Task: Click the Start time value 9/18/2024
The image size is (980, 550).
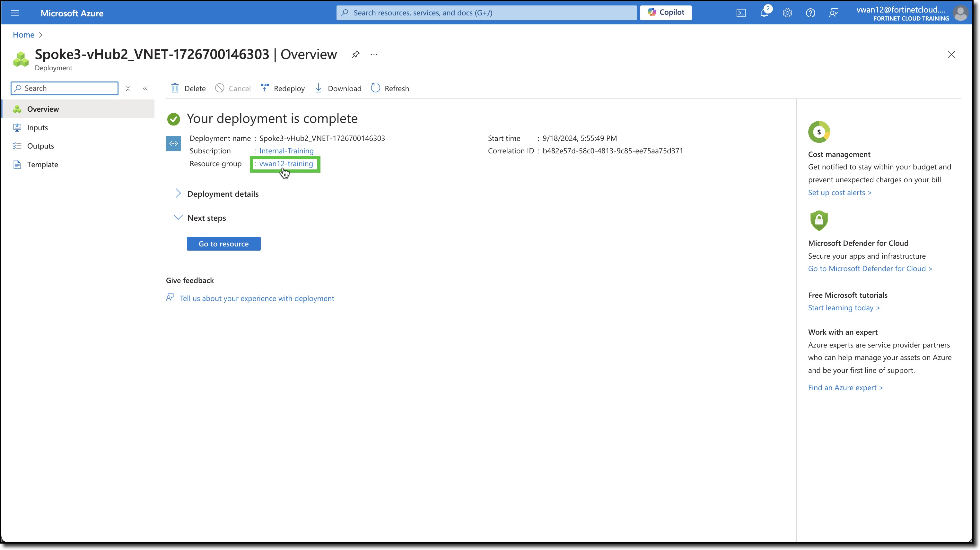Action: (579, 138)
